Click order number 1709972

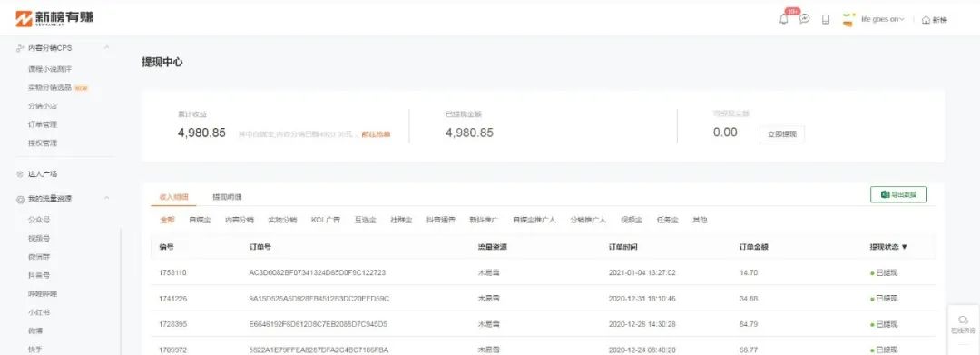172,350
